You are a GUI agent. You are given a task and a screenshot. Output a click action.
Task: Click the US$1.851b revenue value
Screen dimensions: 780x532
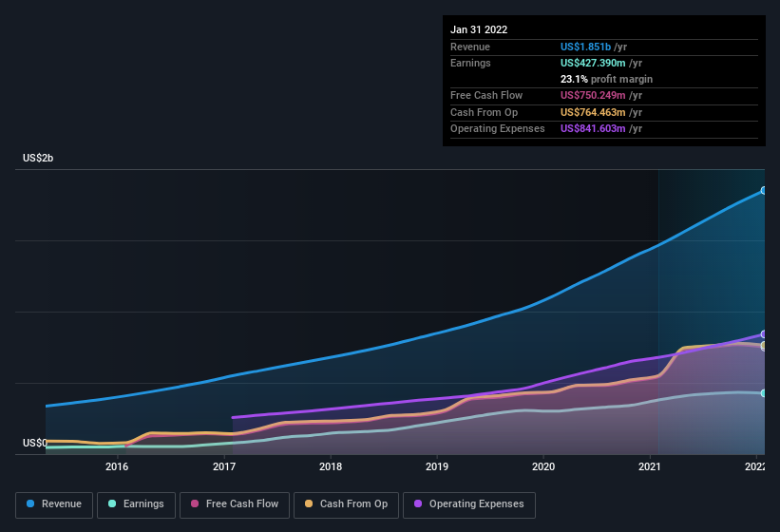point(585,47)
